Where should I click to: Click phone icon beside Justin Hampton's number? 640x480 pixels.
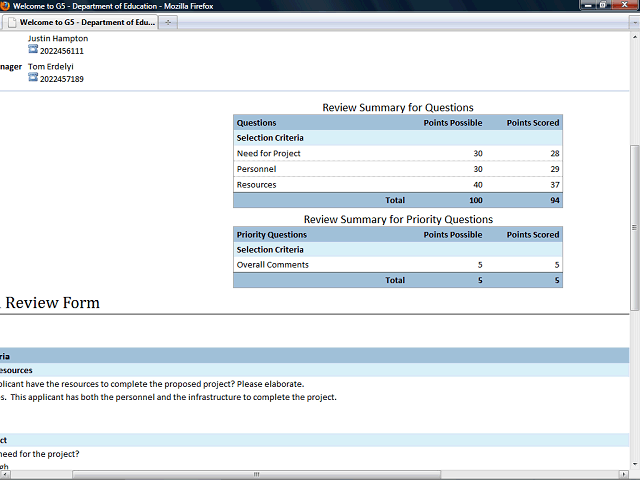(x=33, y=50)
